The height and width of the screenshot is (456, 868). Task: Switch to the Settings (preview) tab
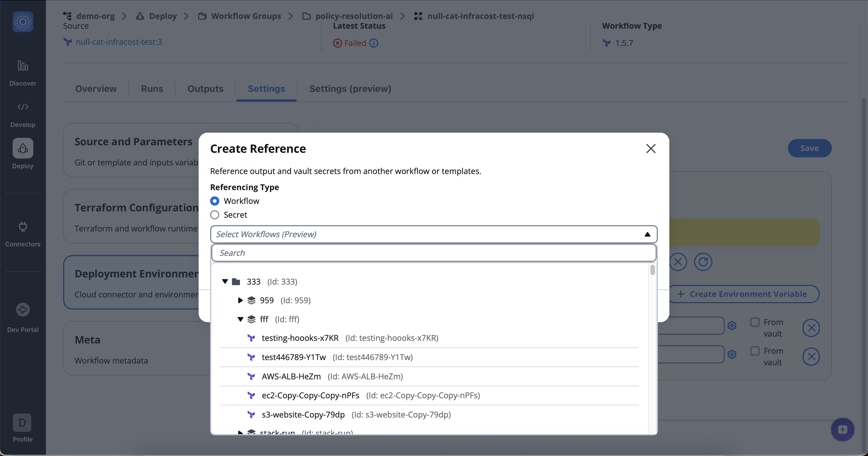tap(350, 89)
